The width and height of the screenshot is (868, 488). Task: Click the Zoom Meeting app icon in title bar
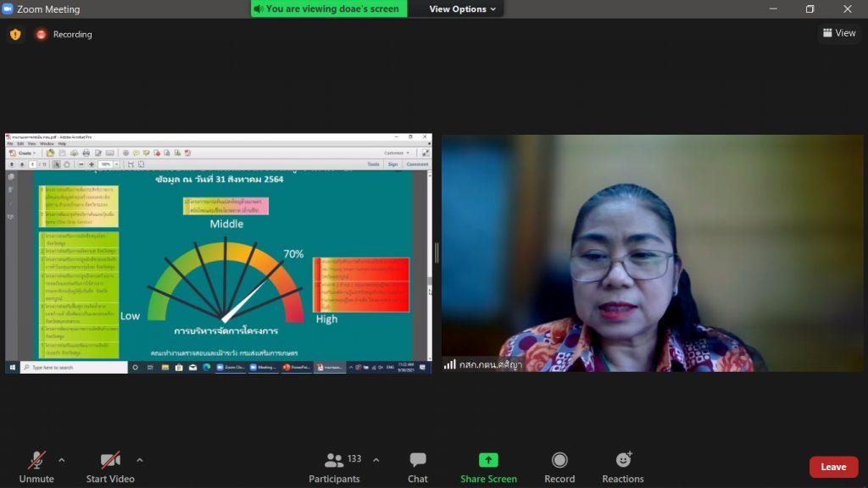tap(8, 9)
